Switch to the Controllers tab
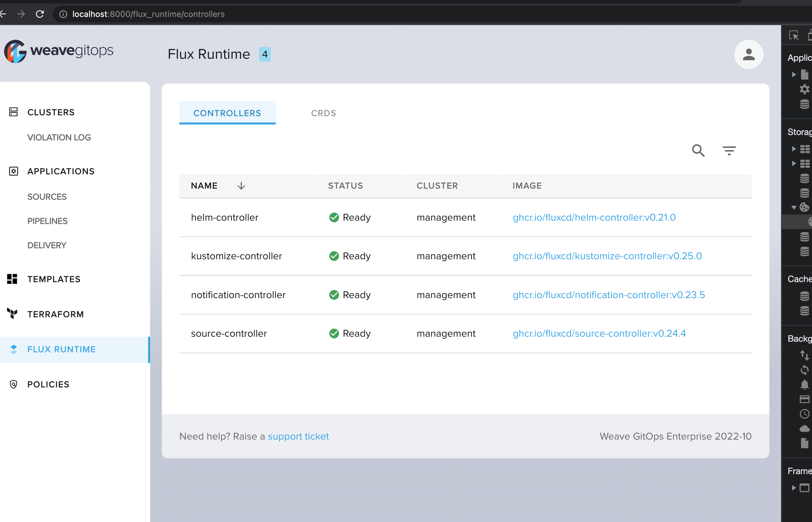Image resolution: width=812 pixels, height=522 pixels. pos(227,113)
